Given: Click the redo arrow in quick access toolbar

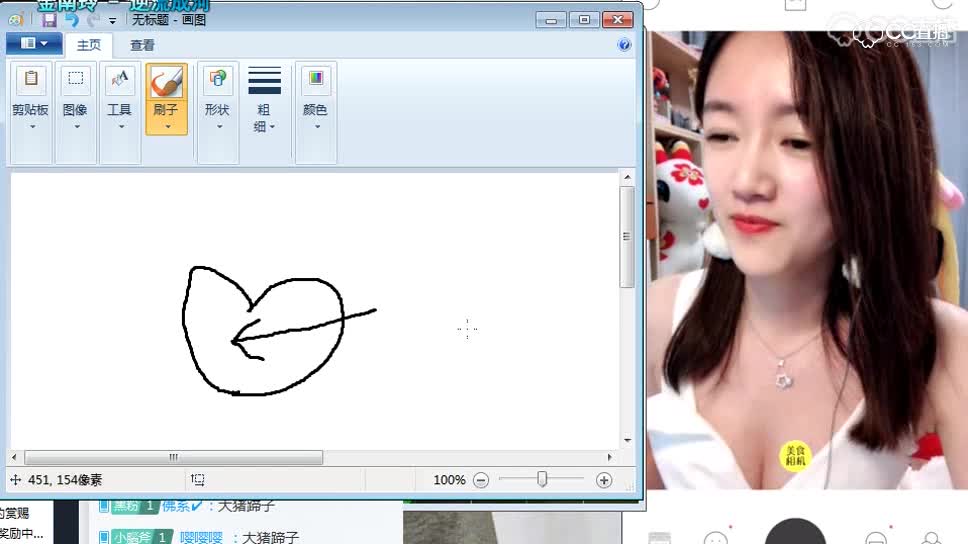Looking at the screenshot, I should [x=93, y=20].
